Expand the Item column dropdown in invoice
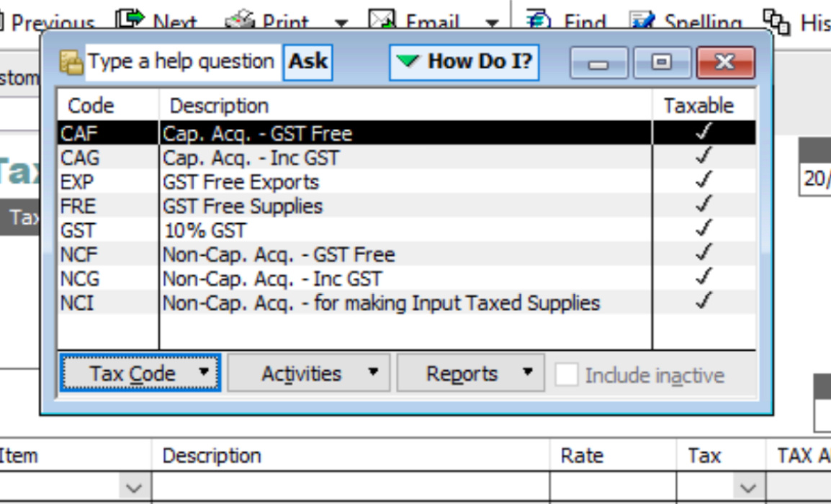Image resolution: width=831 pixels, height=504 pixels. click(133, 487)
